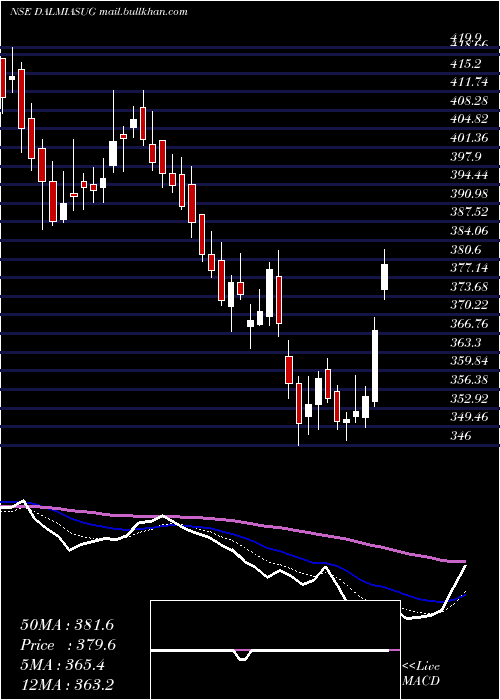Click the 377.14 price axis label

(469, 268)
